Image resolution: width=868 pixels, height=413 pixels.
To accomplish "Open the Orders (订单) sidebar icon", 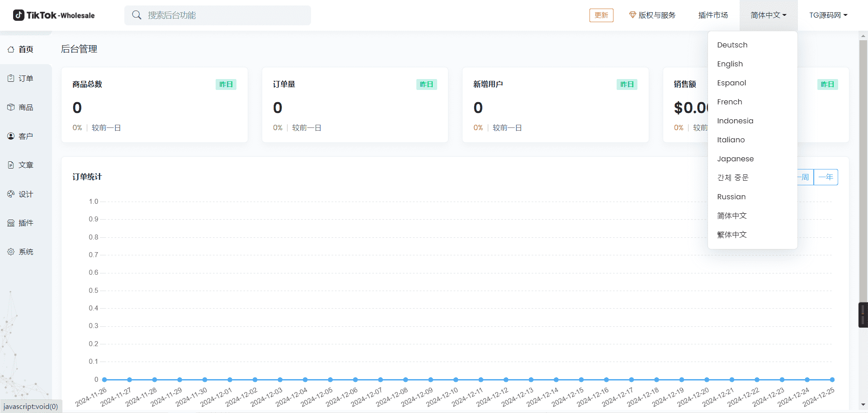I will click(x=11, y=78).
